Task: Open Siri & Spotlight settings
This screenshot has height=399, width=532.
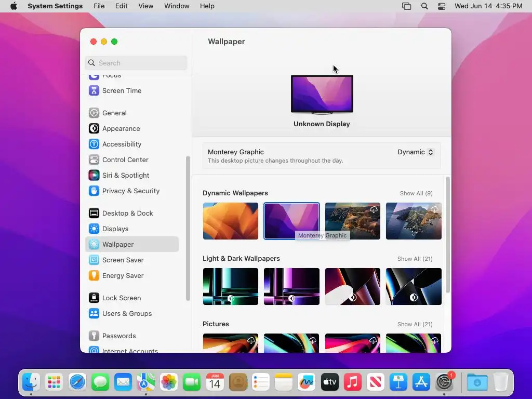Action: tap(131, 176)
